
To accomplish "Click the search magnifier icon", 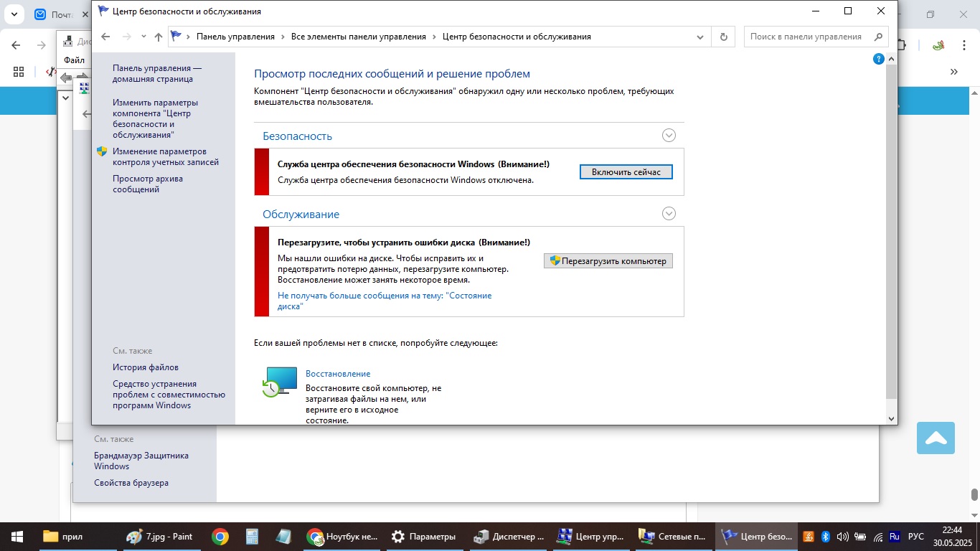I will 878,37.
